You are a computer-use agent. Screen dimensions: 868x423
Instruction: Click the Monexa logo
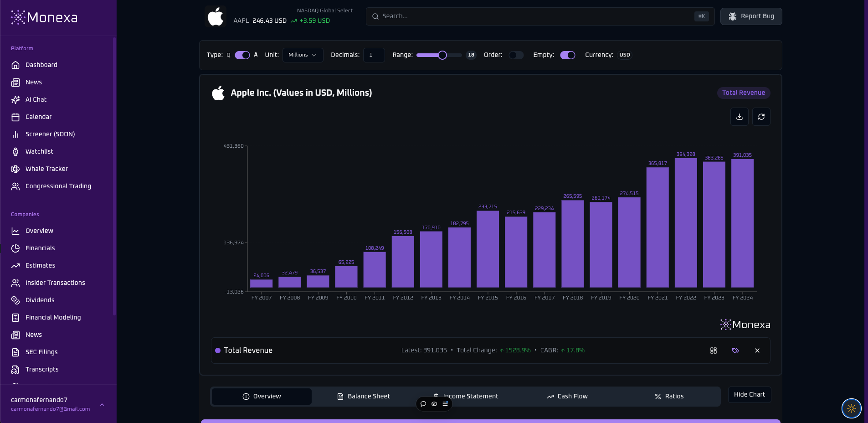click(44, 17)
